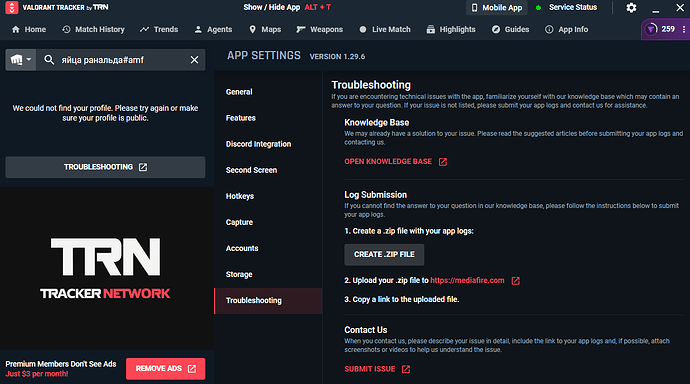Focus the profile search input field
Viewport: 690px width, 384px height.
[x=121, y=60]
